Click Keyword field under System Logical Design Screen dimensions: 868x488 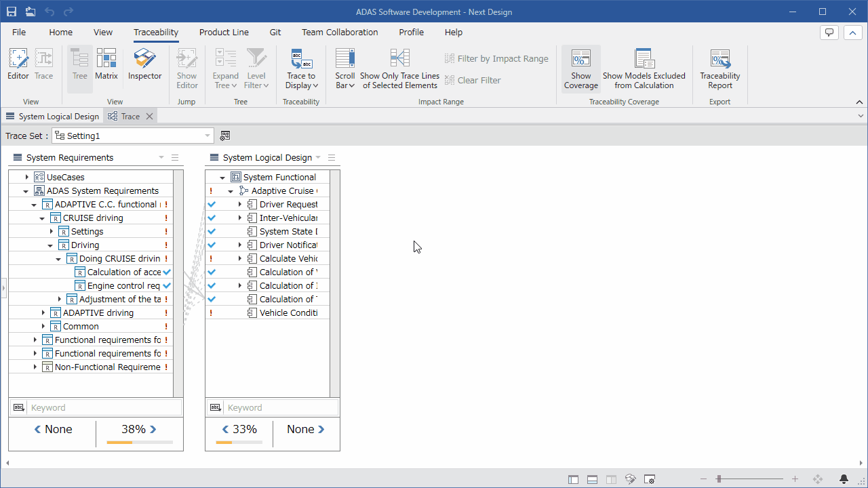pyautogui.click(x=281, y=407)
